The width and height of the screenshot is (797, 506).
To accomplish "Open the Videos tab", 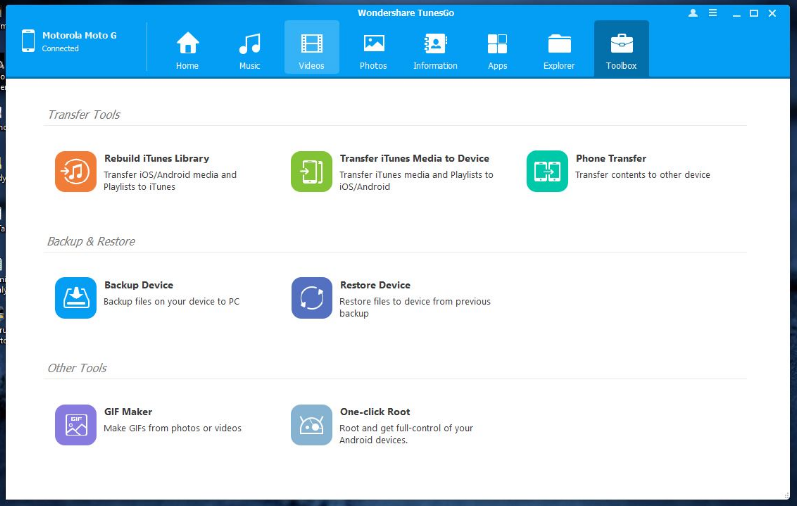I will point(311,49).
